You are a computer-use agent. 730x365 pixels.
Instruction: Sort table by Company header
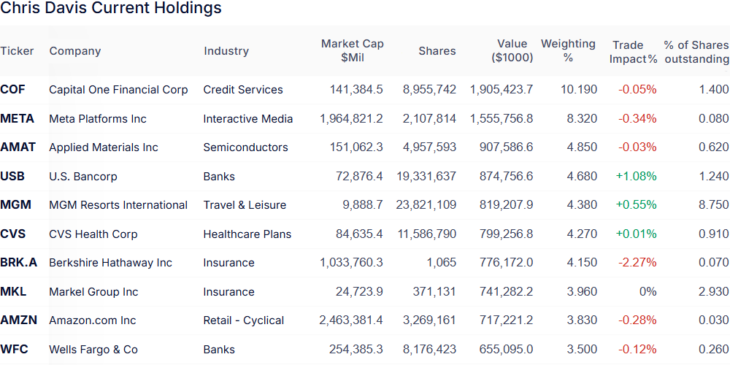click(x=75, y=51)
